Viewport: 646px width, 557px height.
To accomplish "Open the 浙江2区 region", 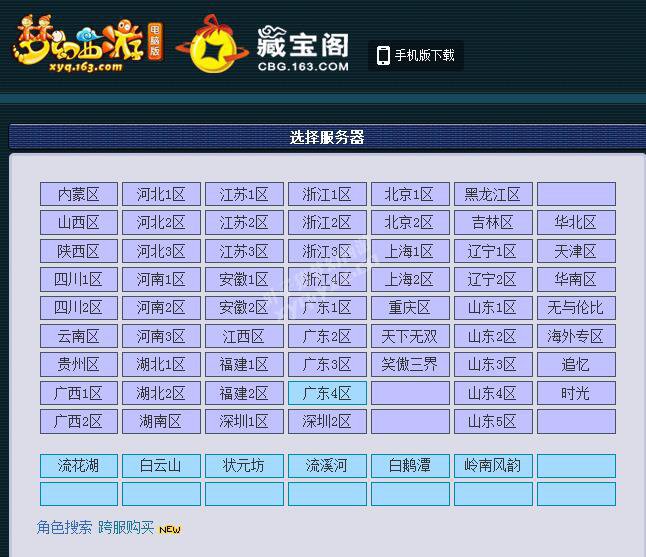I will point(327,222).
